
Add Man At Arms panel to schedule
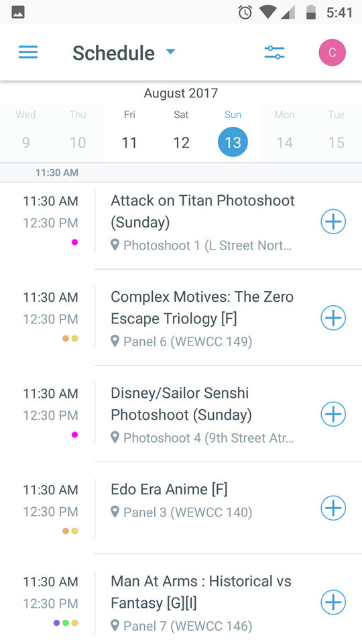pyautogui.click(x=333, y=602)
